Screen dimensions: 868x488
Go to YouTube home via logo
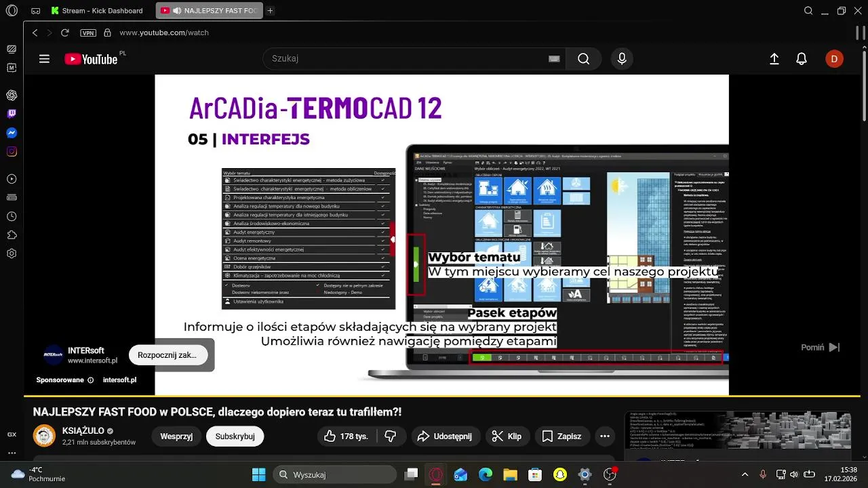coord(91,59)
